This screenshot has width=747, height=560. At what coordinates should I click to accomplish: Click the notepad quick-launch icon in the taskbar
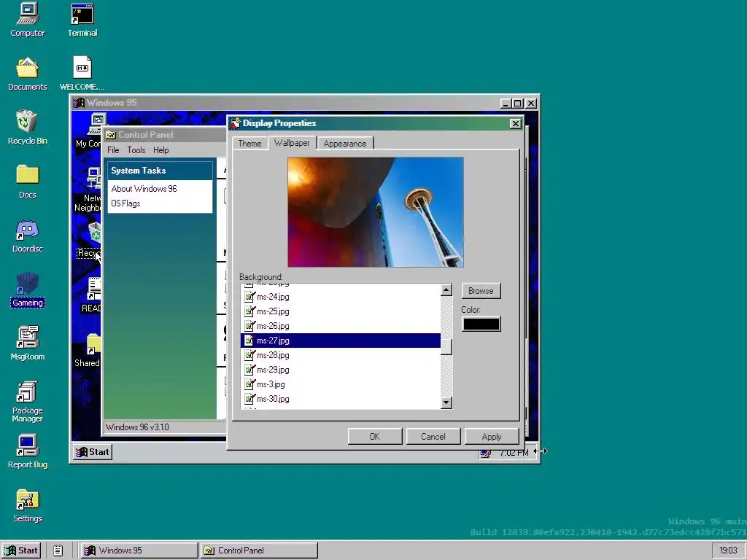coord(58,551)
